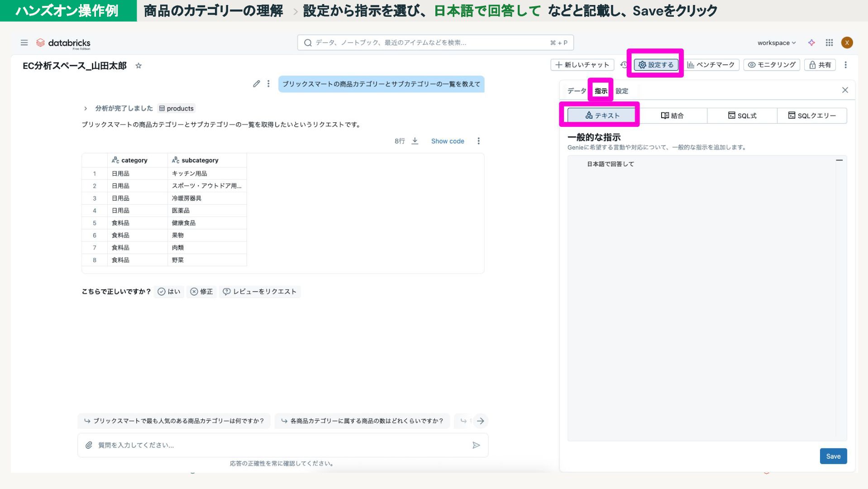Viewport: 868px width, 489px height.
Task: Open the chat history clock icon
Action: (624, 65)
